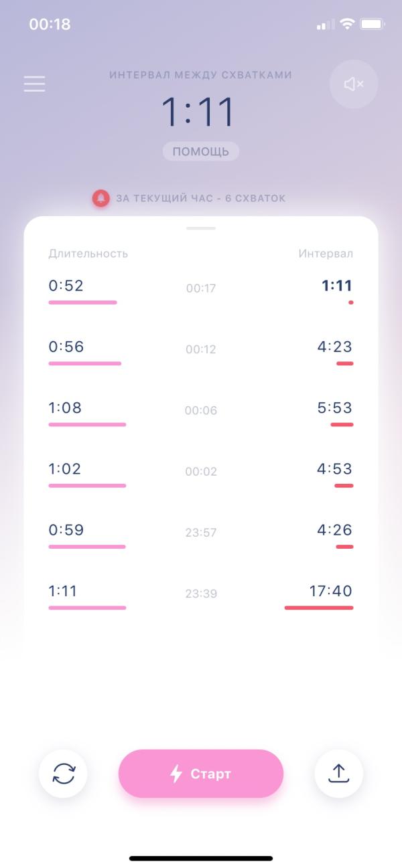Select the entry at time 00:02
402x868 pixels.
coord(201,472)
